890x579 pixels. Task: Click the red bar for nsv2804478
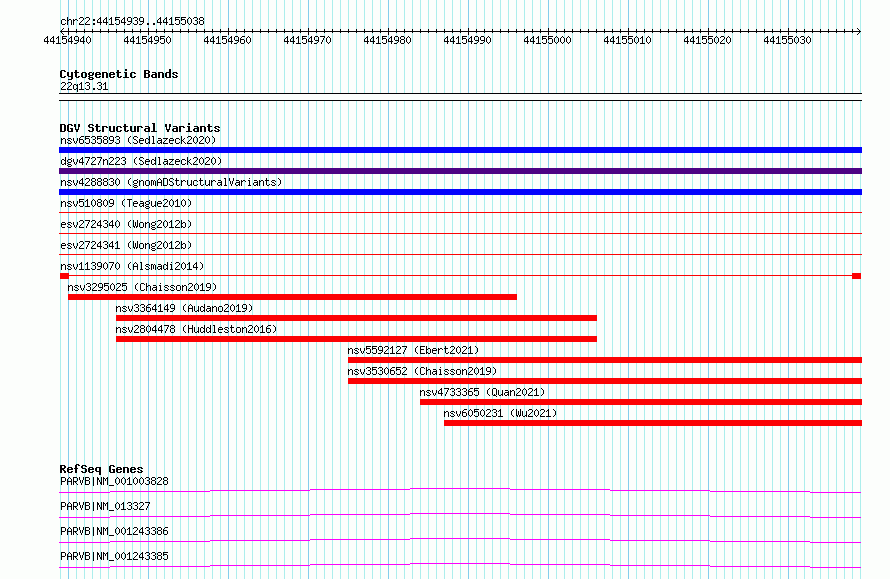(x=356, y=339)
